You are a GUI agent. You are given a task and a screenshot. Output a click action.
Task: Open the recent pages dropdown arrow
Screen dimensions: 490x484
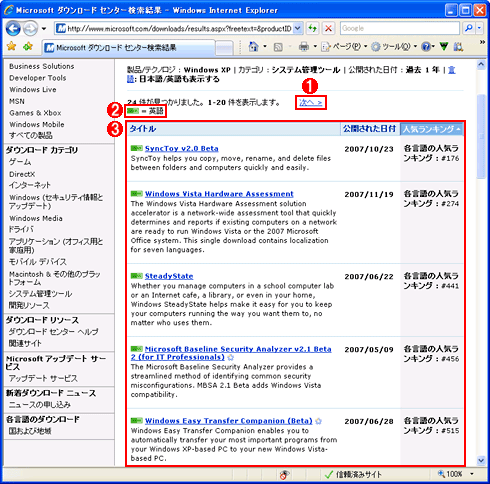tap(44, 29)
